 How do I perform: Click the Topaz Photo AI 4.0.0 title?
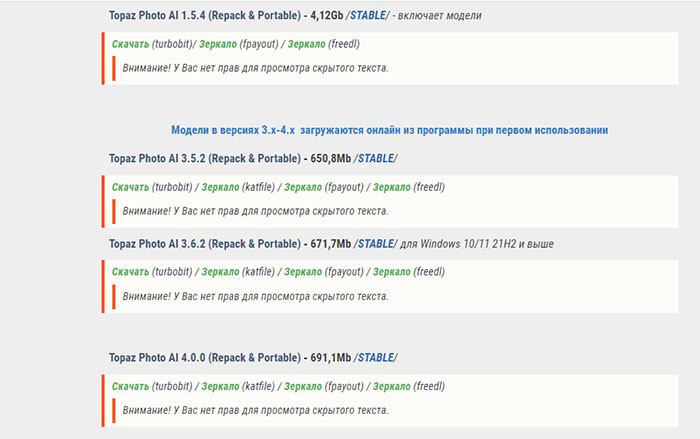[203, 357]
